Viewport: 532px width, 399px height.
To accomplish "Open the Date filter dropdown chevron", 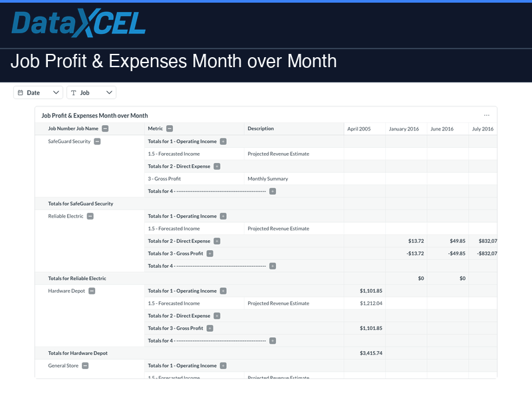I will point(57,92).
